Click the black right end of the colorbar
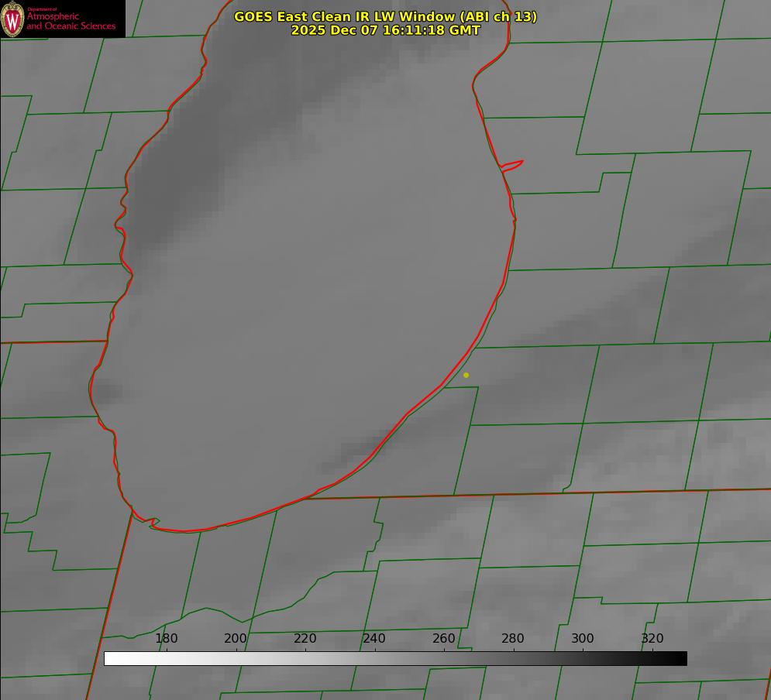Image resolution: width=771 pixels, height=700 pixels. (x=681, y=658)
